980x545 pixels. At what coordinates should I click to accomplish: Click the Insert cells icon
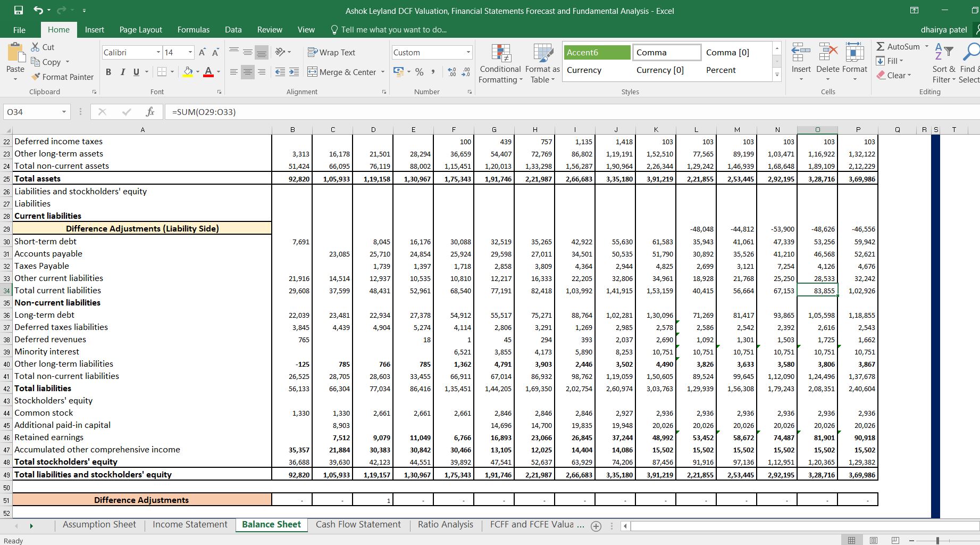pyautogui.click(x=801, y=52)
